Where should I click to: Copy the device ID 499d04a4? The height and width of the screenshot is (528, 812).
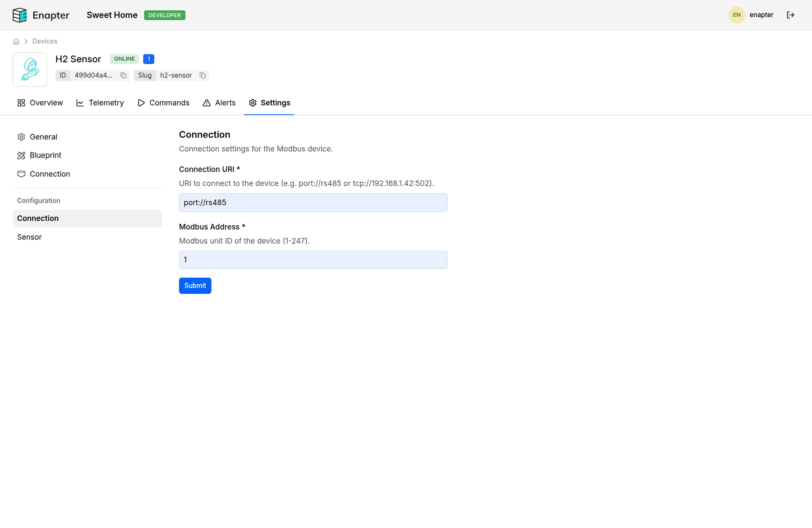tap(123, 75)
